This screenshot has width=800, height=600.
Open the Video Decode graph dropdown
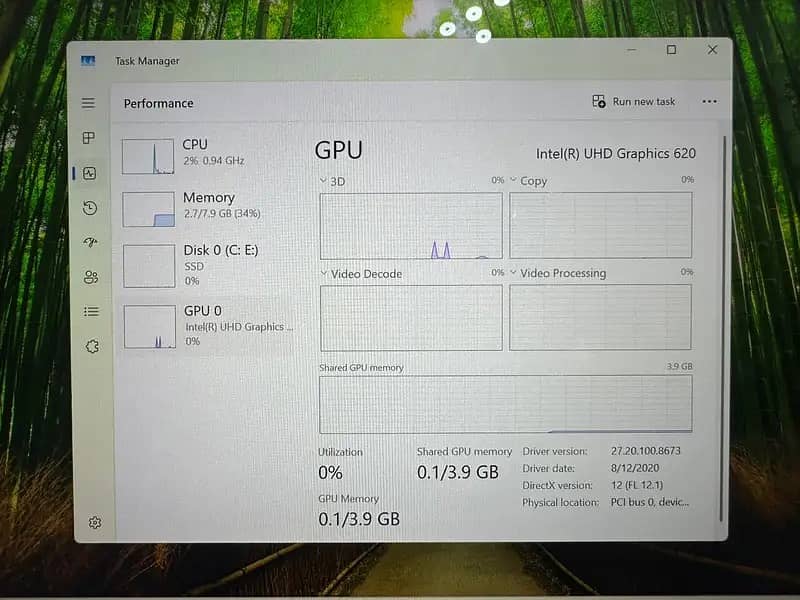[324, 273]
